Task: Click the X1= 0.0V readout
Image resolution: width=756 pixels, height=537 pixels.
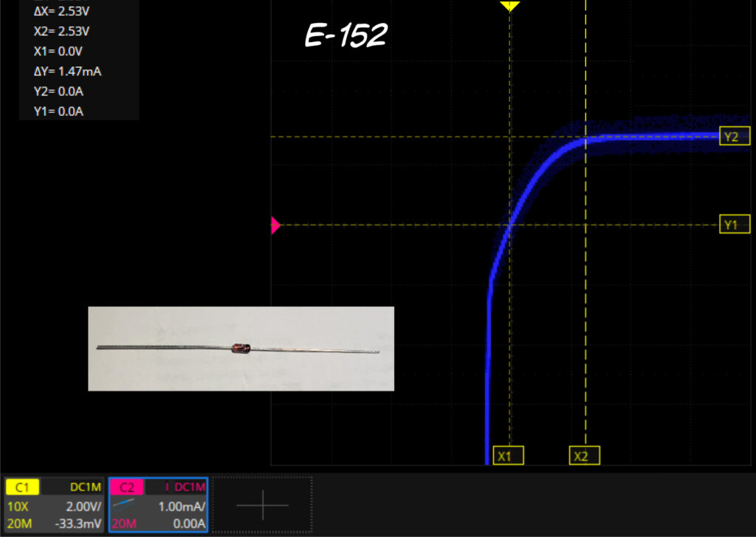Action: (58, 51)
